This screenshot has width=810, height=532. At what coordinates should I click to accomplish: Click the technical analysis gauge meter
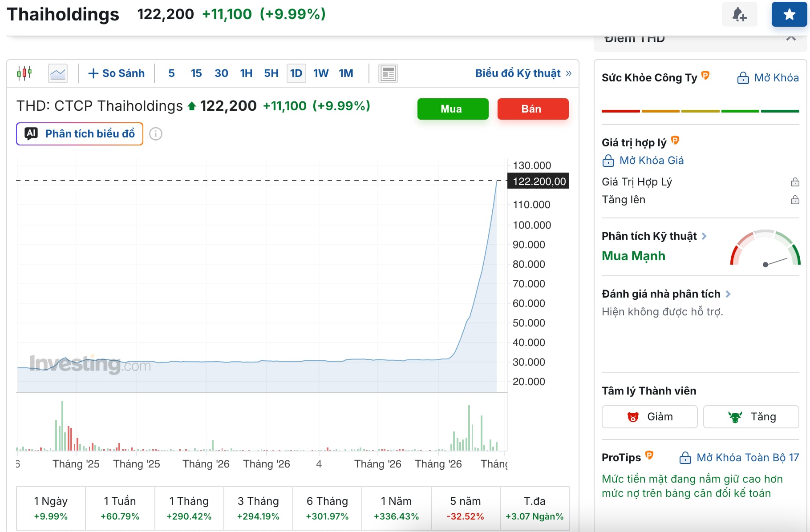[x=765, y=249]
